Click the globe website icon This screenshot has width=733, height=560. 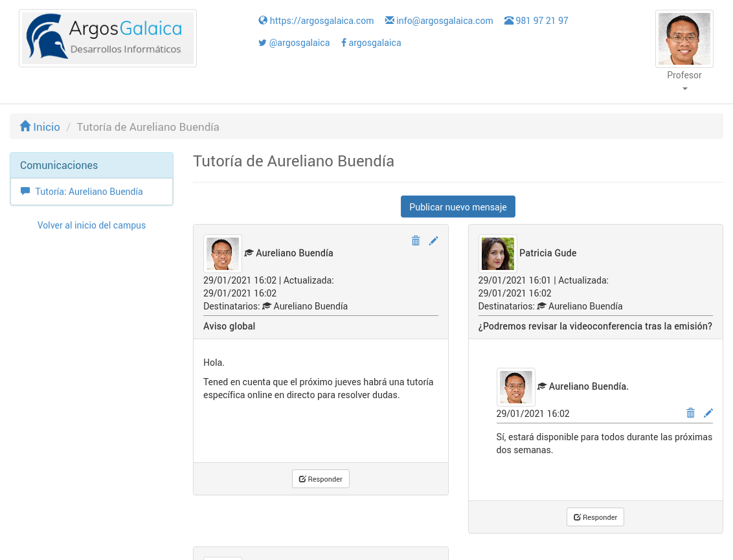(x=263, y=20)
